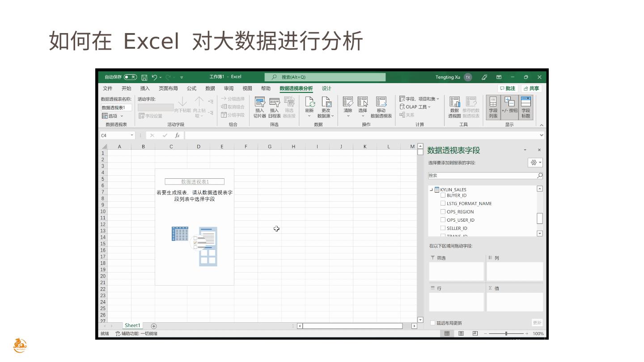Switch to the Page Layout (页面布局) tab
This screenshot has width=644, height=362.
pos(168,88)
